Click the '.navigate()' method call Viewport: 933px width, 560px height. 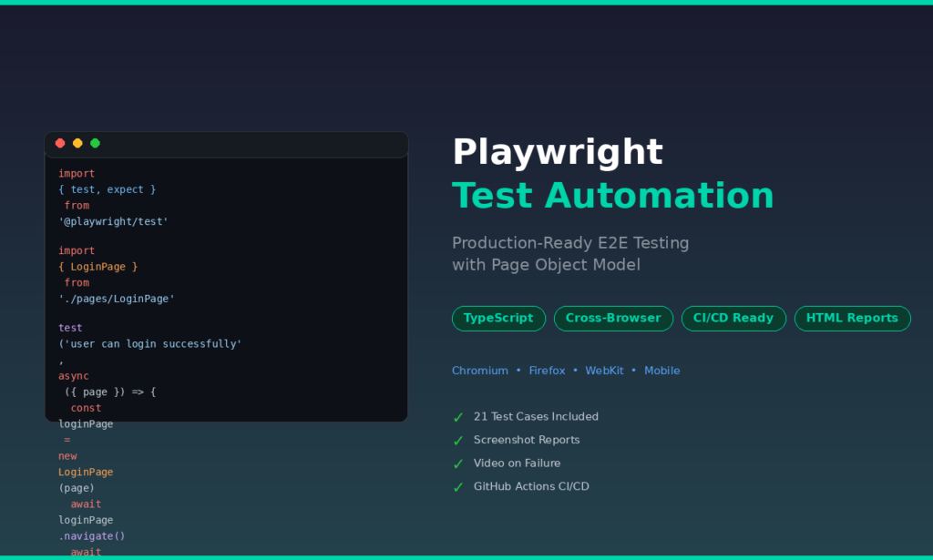tap(92, 536)
